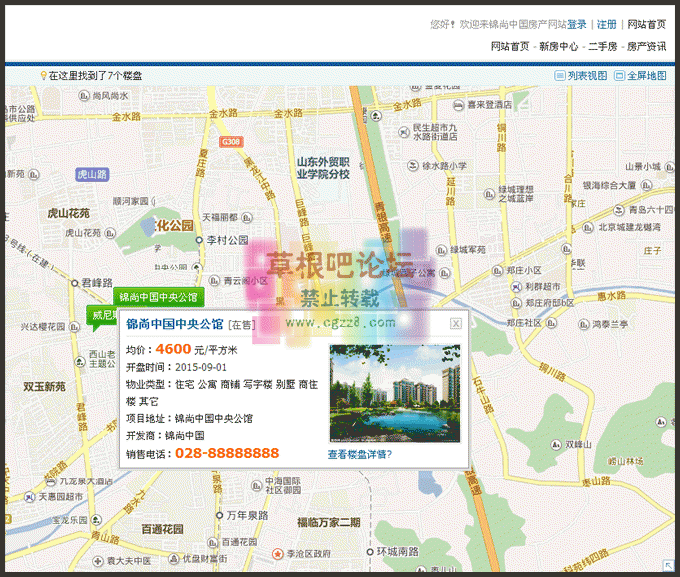Go to 网站首页 in top header line

click(x=646, y=24)
